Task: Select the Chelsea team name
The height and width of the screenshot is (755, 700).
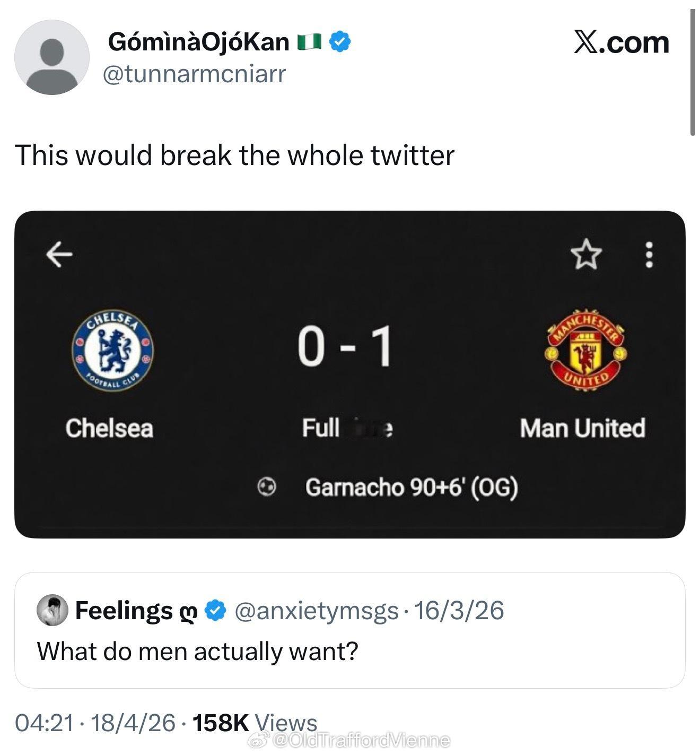Action: (x=110, y=428)
